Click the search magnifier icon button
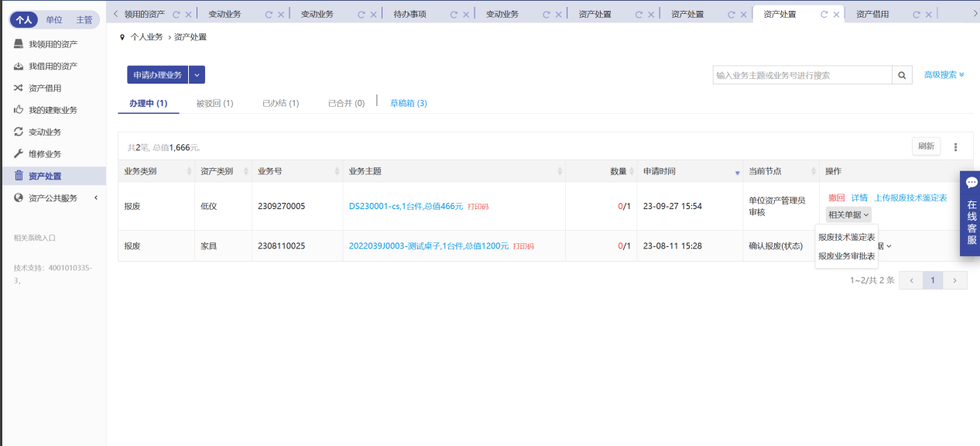Screen dimensions: 980x446 click(x=903, y=75)
